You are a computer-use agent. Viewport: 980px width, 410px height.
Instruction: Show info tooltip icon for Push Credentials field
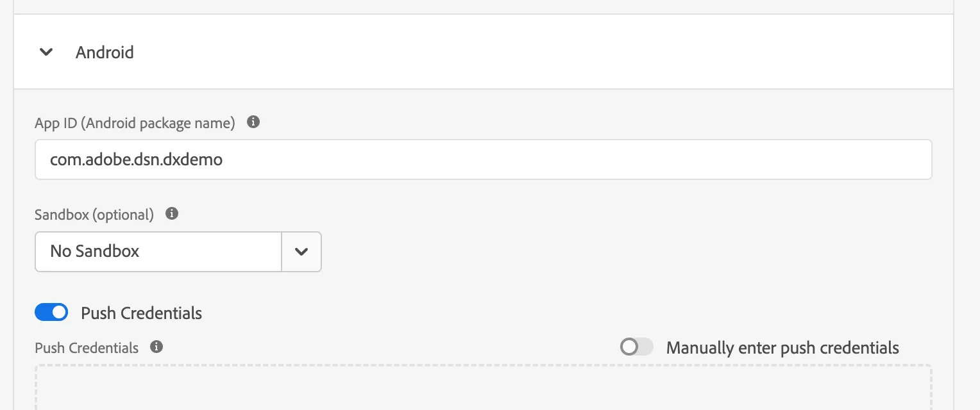pos(156,347)
